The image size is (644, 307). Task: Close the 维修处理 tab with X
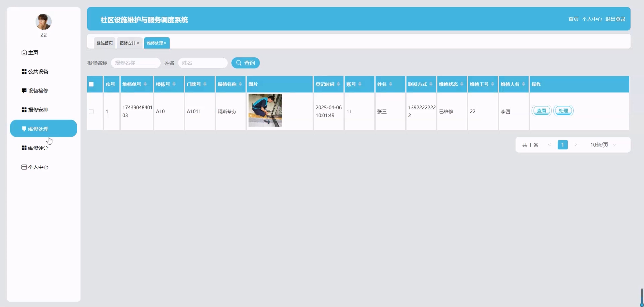[x=165, y=43]
